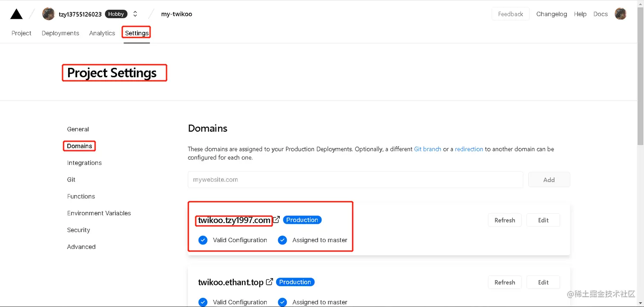Open the Changelog link
Image resolution: width=644 pixels, height=307 pixels.
(552, 14)
